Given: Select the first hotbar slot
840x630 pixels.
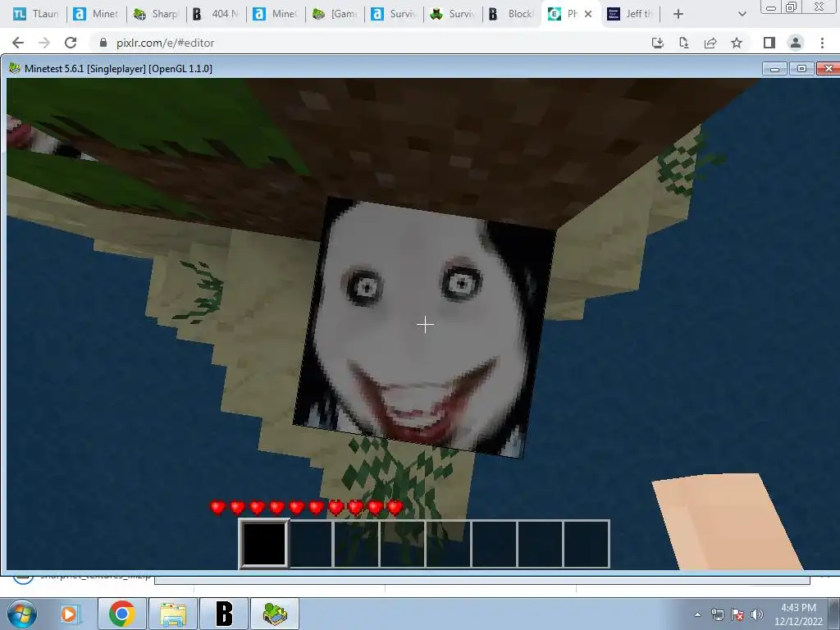Looking at the screenshot, I should (263, 543).
